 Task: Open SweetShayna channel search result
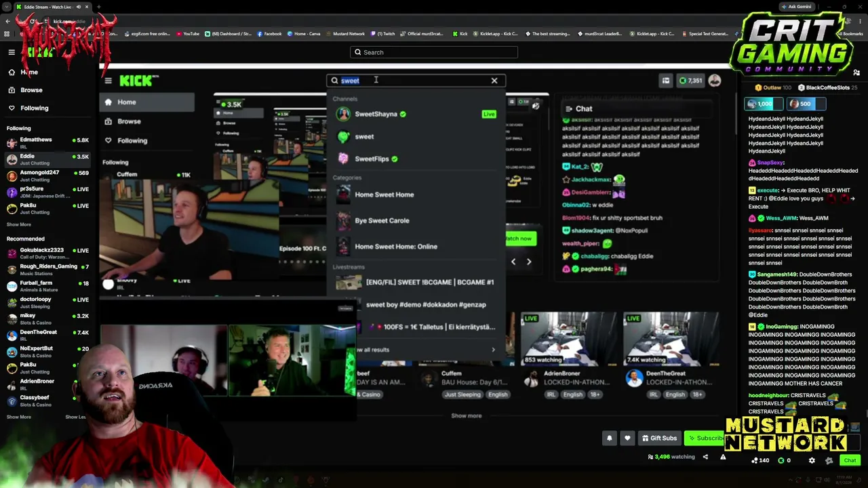coord(416,114)
